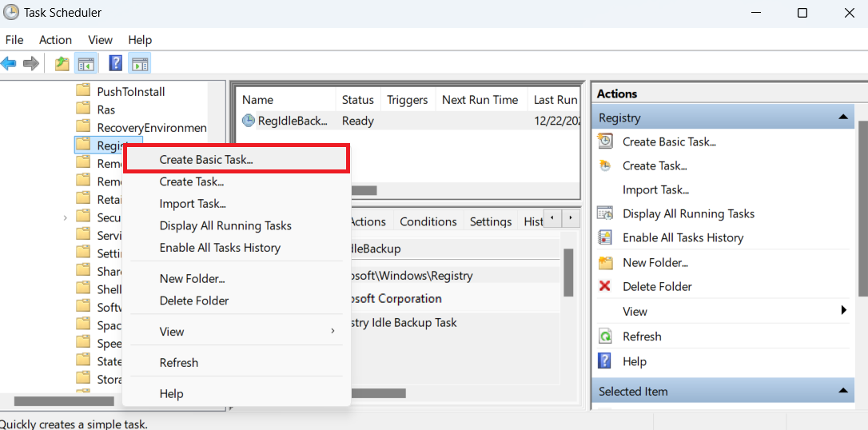Toggle the Show/Hide Action Pane icon
868x430 pixels.
(140, 64)
